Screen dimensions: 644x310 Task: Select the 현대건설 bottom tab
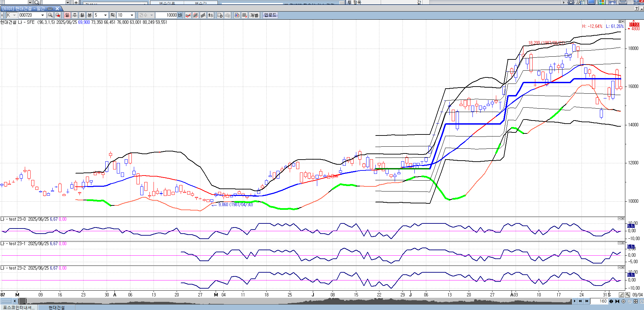(x=56, y=307)
